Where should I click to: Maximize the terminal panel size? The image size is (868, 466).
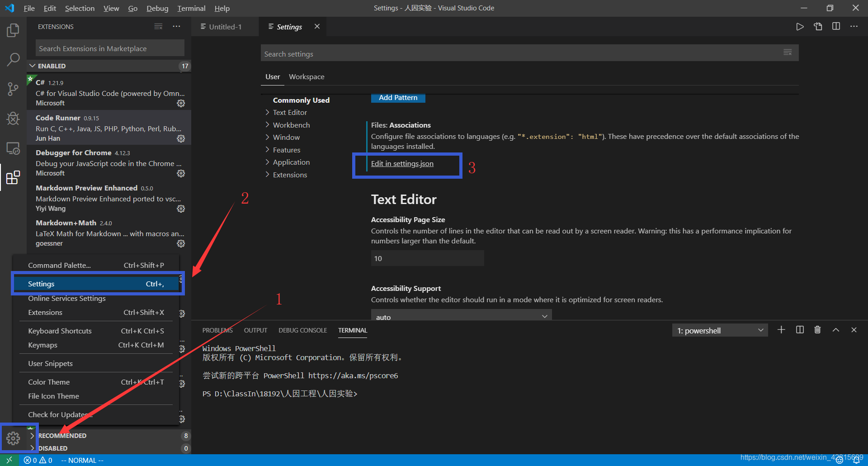click(836, 330)
